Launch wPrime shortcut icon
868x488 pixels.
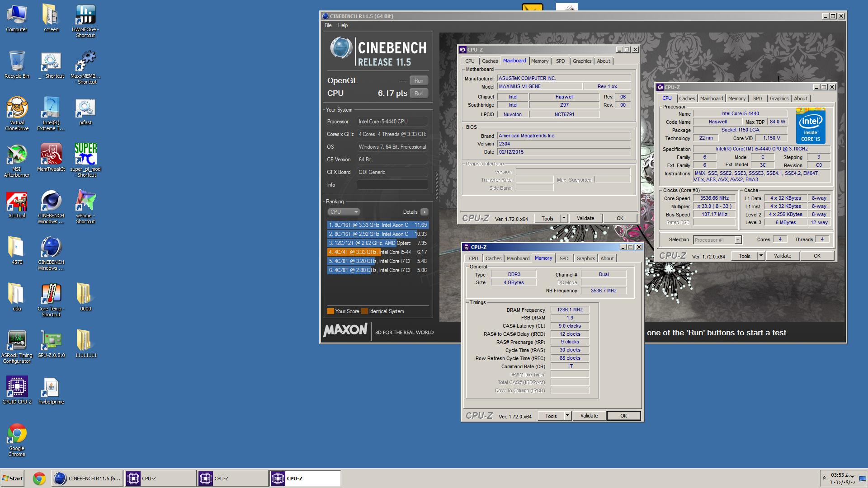click(85, 207)
